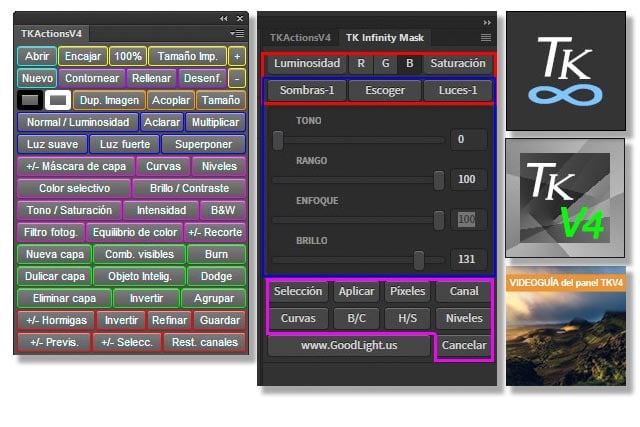Screen dimensions: 640x427
Task: Collapse TKActionsV4 panel with double-arrow icon
Action: pos(224,18)
